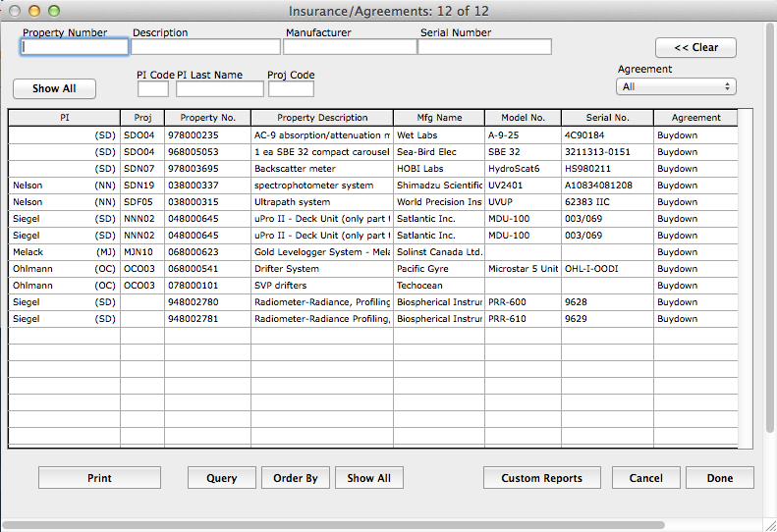The image size is (777, 532).
Task: Select the Serial Number input box
Action: [485, 47]
